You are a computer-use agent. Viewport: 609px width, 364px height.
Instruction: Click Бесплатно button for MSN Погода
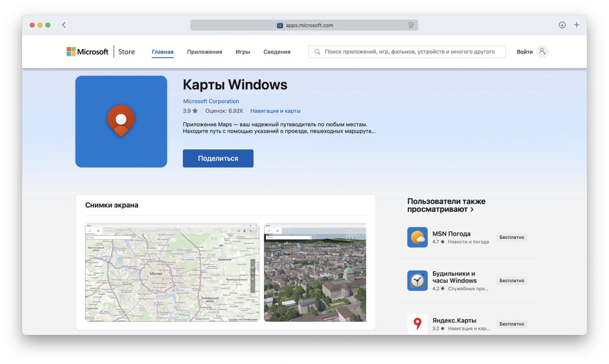[x=512, y=237]
